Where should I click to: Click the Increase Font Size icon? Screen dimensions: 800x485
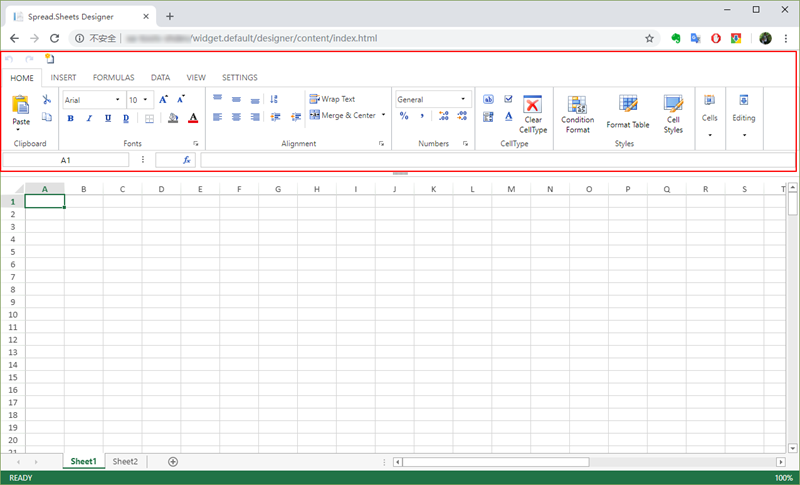(164, 99)
